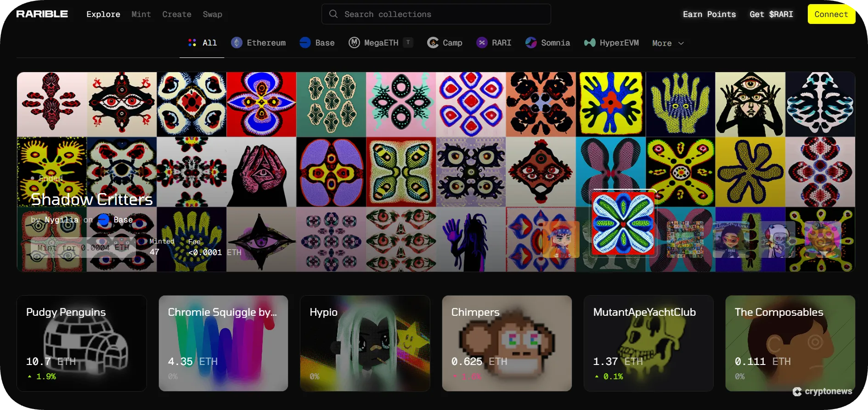Open the Mint menu item
This screenshot has height=410, width=868.
141,14
